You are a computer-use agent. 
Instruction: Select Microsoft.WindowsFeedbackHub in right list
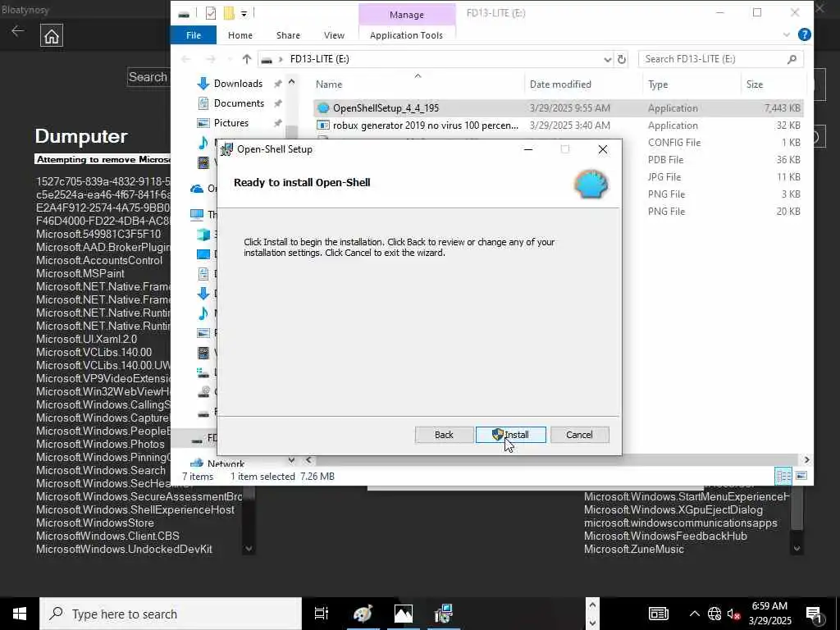[665, 536]
